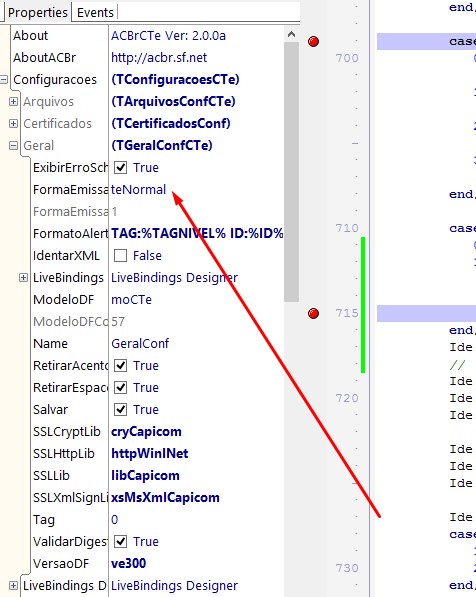476x597 pixels.
Task: Collapse the Configuracoes tree node
Action: (x=4, y=80)
